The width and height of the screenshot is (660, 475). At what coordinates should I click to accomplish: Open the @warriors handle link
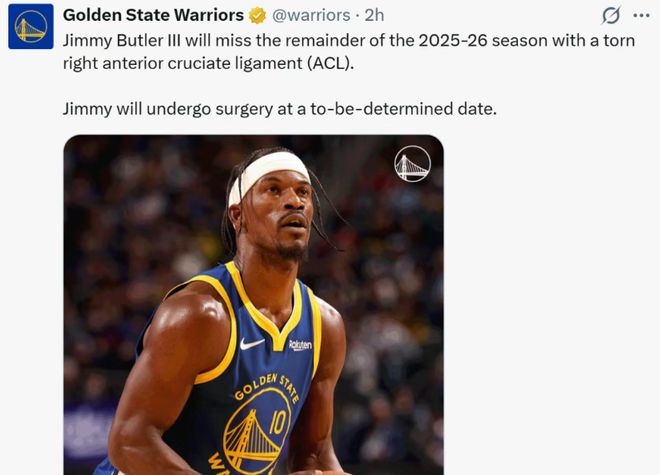pyautogui.click(x=311, y=16)
